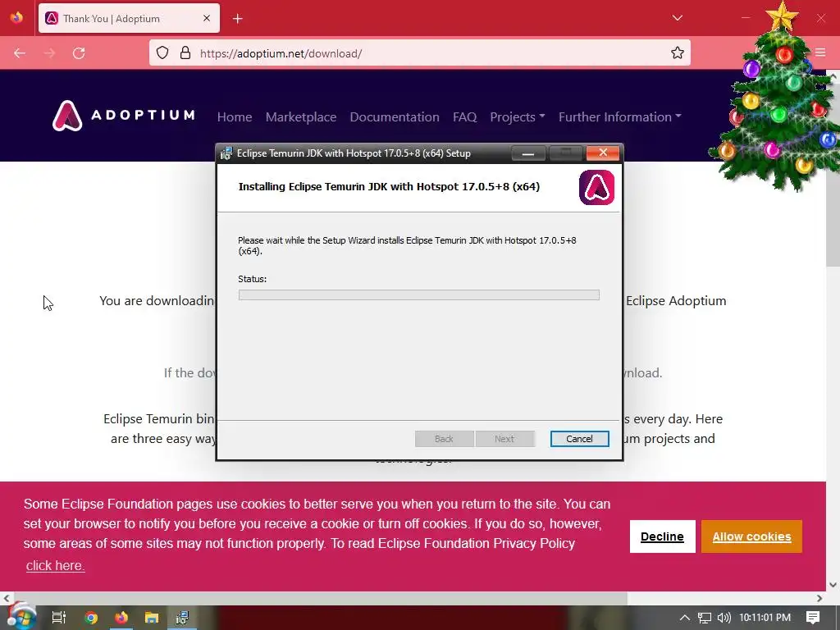
Task: Open Task View on the taskbar
Action: (x=59, y=618)
